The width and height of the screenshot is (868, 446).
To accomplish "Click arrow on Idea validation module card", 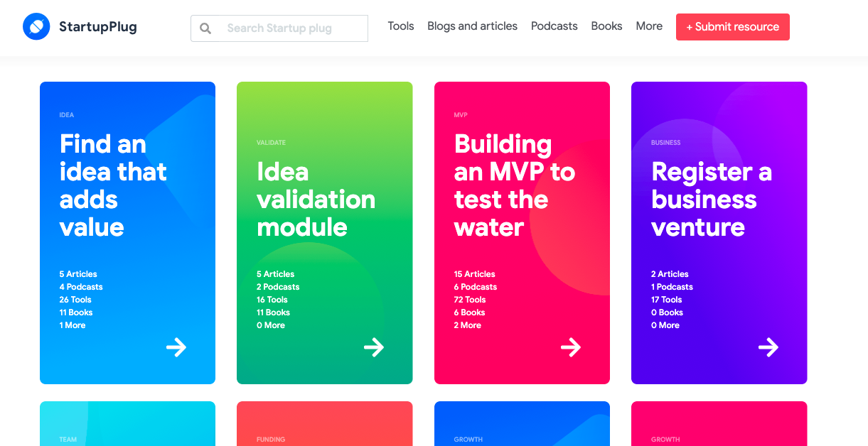I will click(373, 347).
